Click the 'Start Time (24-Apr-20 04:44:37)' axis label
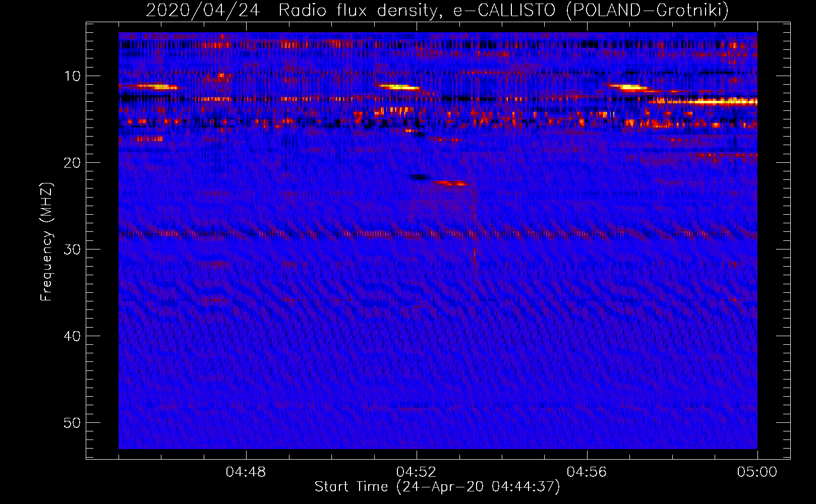Screen dimensions: 816x504 coord(437,487)
